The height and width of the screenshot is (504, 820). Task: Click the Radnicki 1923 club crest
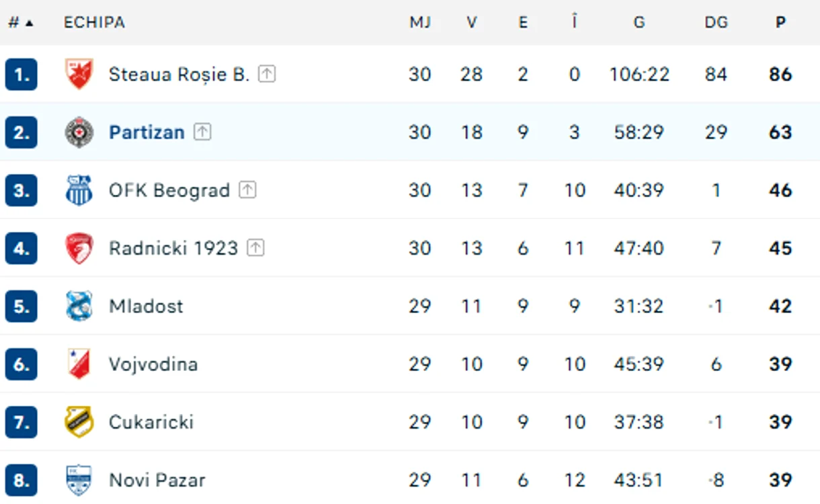[79, 248]
